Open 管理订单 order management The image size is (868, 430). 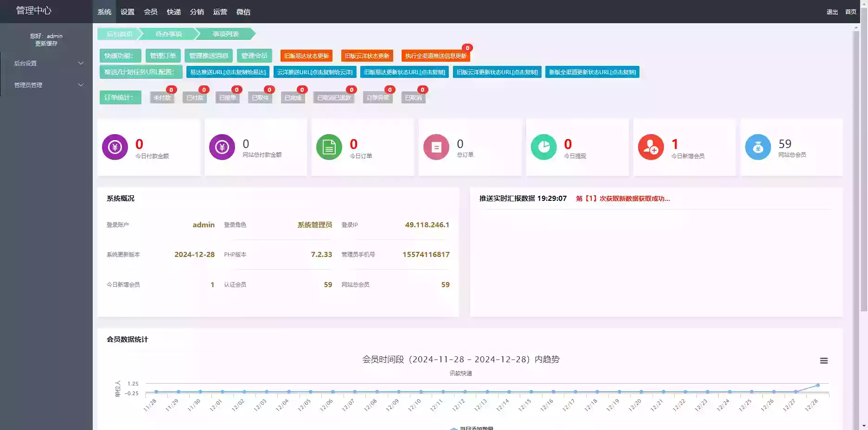coord(162,55)
